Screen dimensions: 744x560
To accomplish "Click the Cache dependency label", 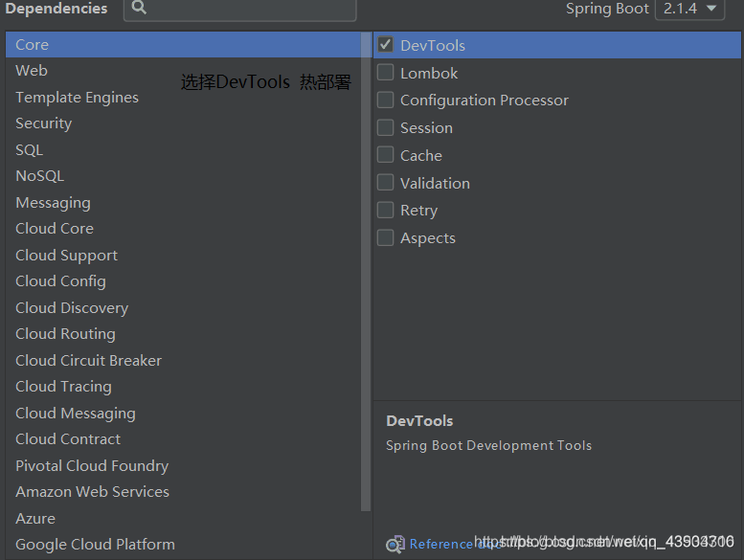I will (421, 155).
